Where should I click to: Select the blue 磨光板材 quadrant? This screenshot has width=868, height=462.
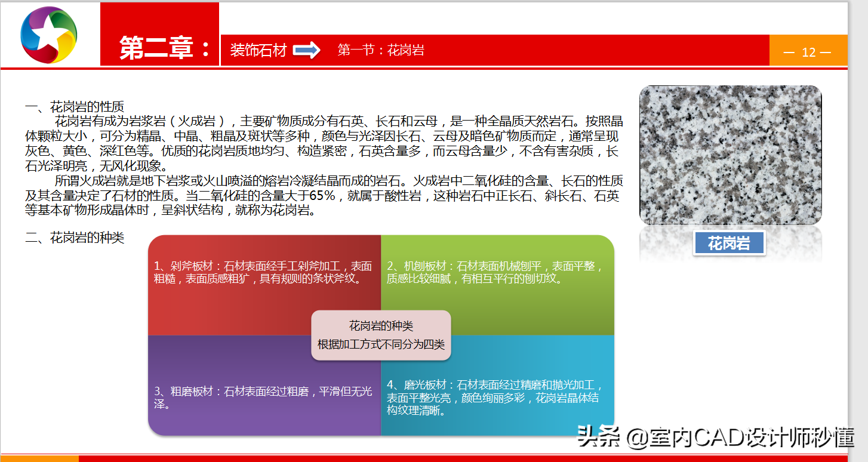(x=498, y=385)
